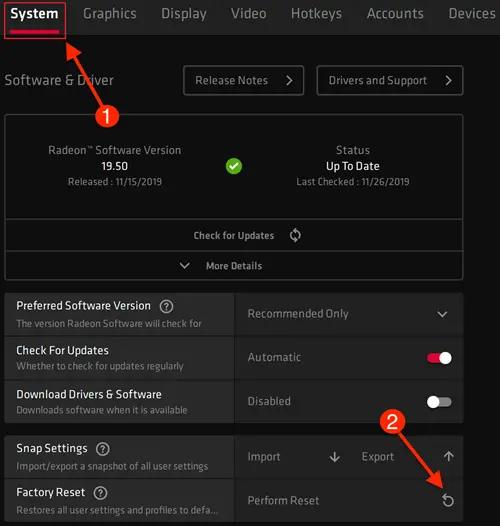Open Drivers and Support
This screenshot has width=500, height=526.
(390, 81)
